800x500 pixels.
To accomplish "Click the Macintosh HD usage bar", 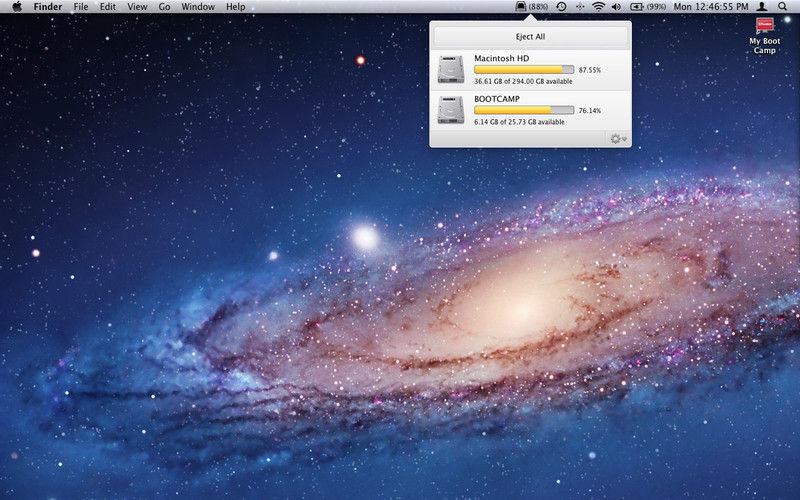I will coord(524,69).
